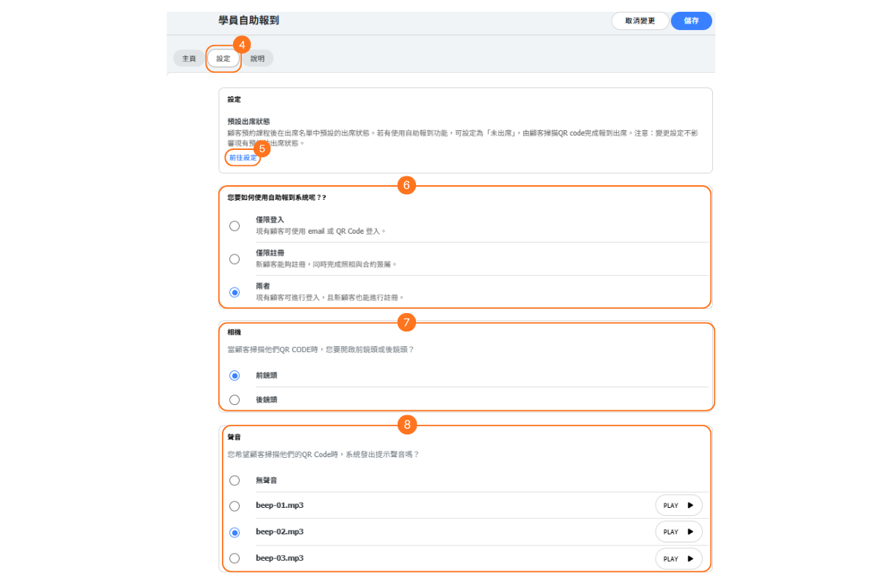Select 後鏡頭 rear camera option
Viewport: 882px width, 588px height.
pyautogui.click(x=234, y=400)
